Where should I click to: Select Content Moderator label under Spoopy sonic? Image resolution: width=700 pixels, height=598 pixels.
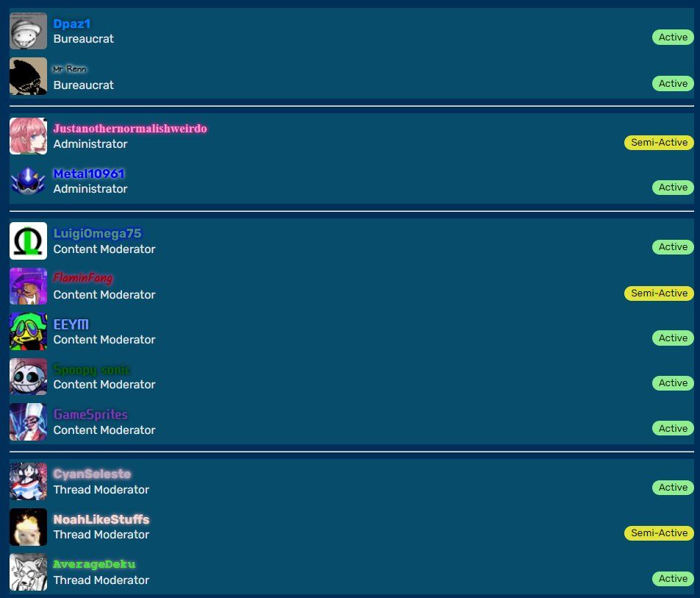104,385
